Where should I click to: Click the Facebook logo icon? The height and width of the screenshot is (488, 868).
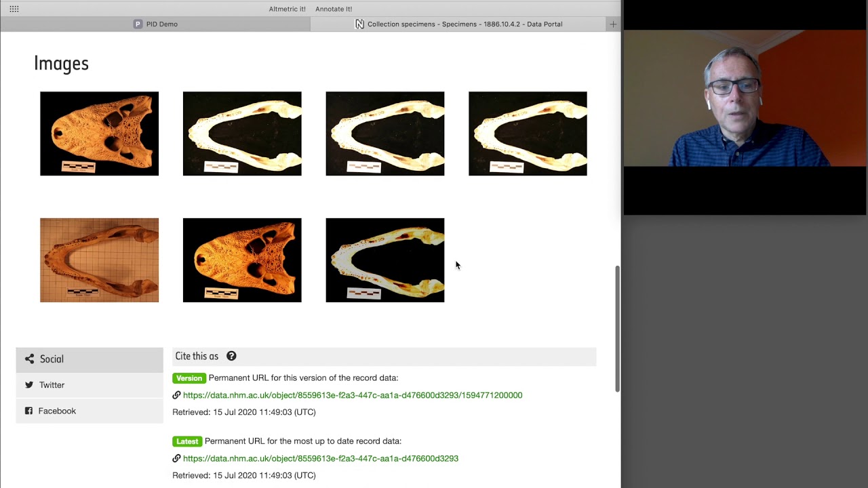(x=28, y=411)
